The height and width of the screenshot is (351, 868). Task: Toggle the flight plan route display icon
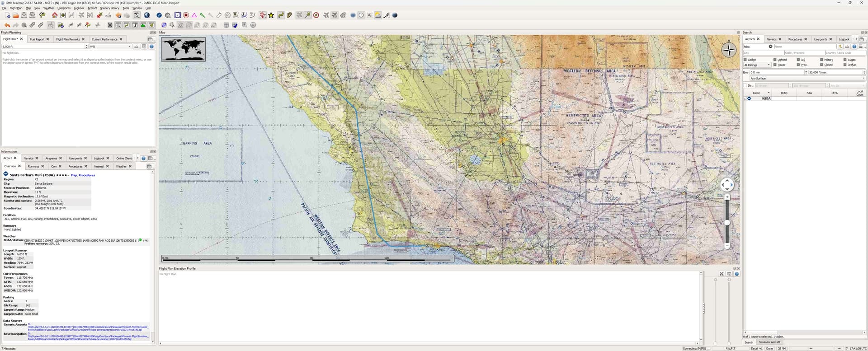click(x=281, y=15)
